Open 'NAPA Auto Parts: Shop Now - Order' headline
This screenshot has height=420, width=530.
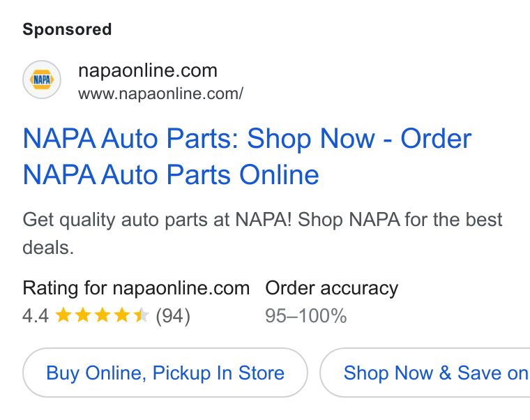tap(247, 139)
